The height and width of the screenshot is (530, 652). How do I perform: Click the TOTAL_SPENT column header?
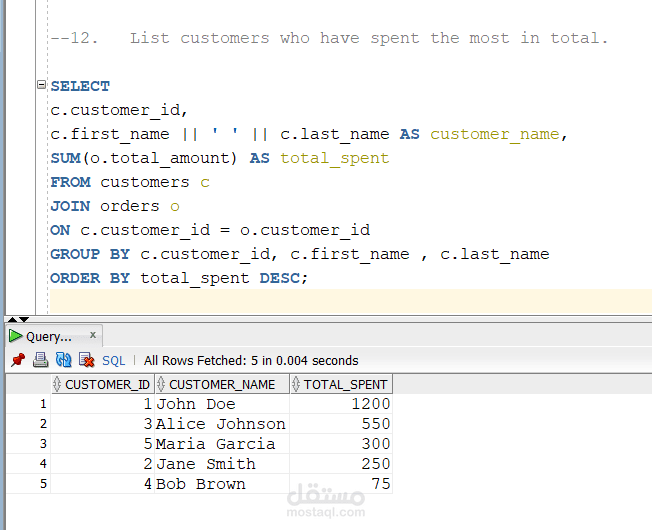tap(346, 384)
